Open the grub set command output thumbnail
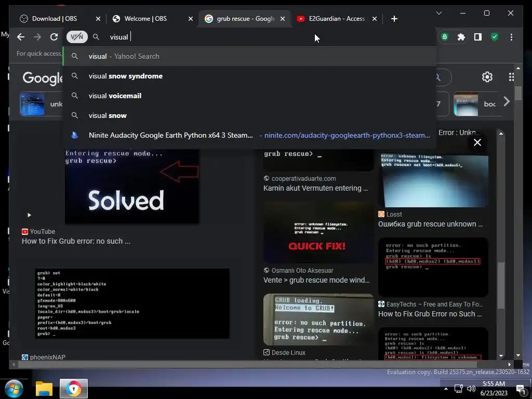 pyautogui.click(x=132, y=303)
